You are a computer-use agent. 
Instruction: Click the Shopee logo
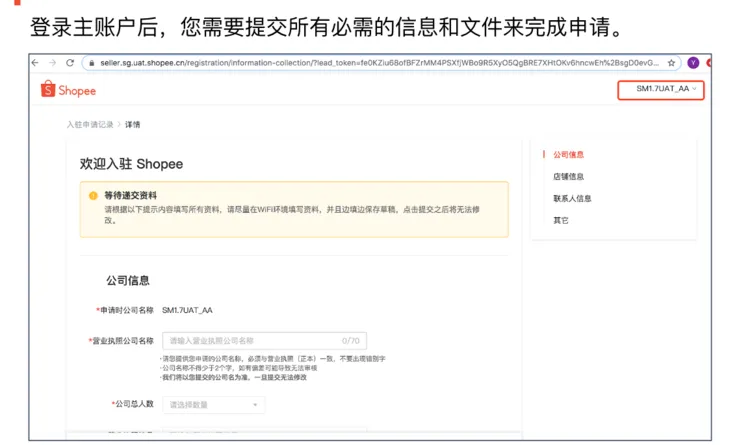click(x=68, y=89)
